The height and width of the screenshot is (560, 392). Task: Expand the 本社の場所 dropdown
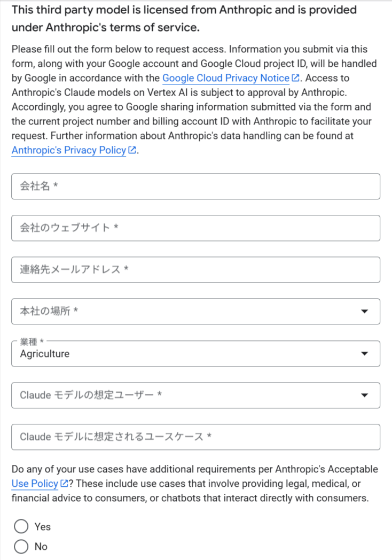tap(182, 312)
